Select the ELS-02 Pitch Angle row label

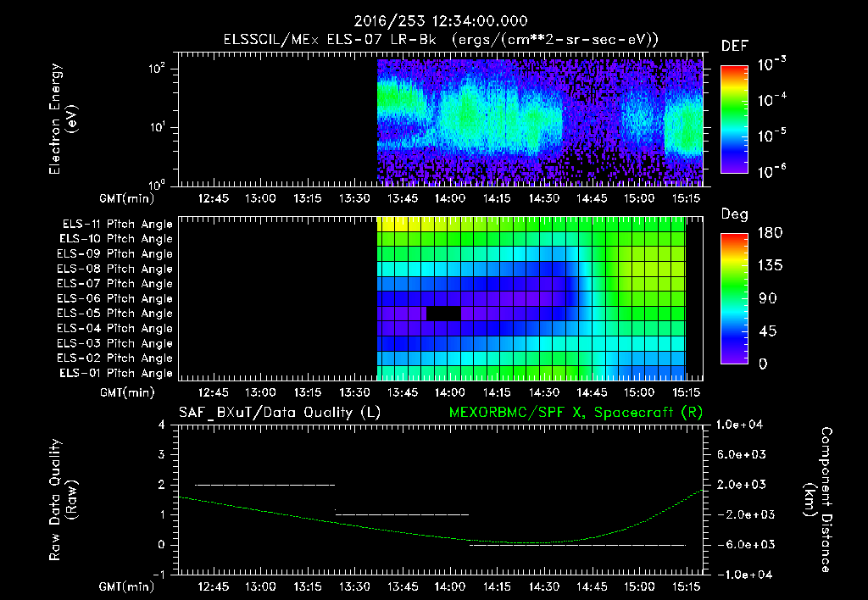114,358
